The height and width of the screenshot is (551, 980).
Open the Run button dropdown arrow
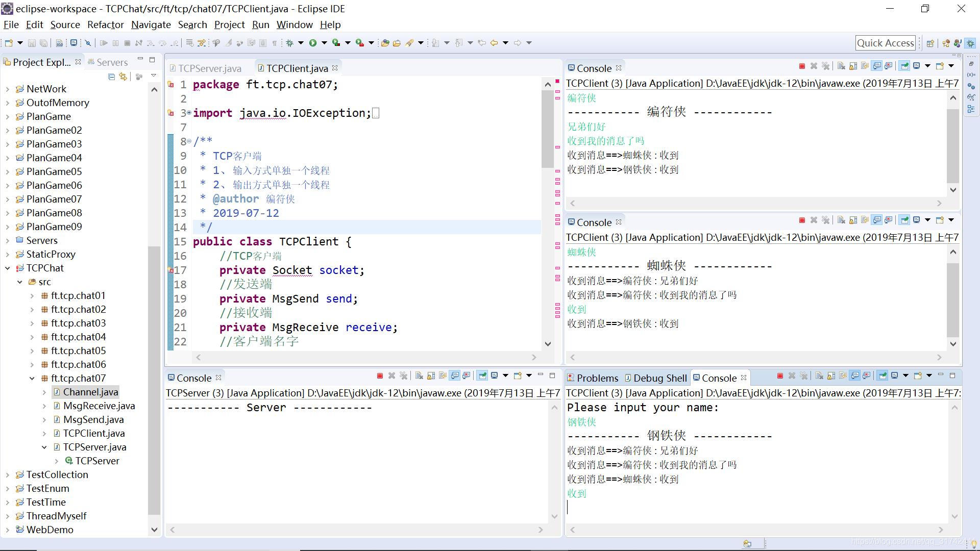pos(324,43)
